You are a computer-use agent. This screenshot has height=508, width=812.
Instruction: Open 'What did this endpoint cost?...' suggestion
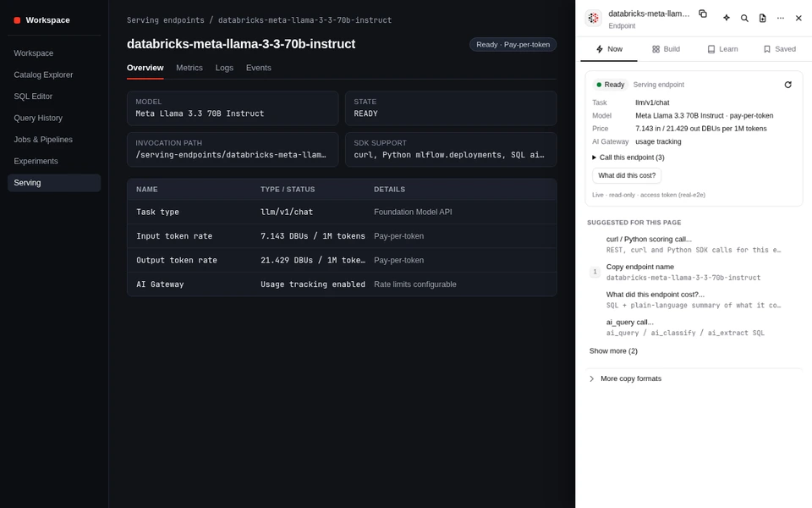pos(694,300)
